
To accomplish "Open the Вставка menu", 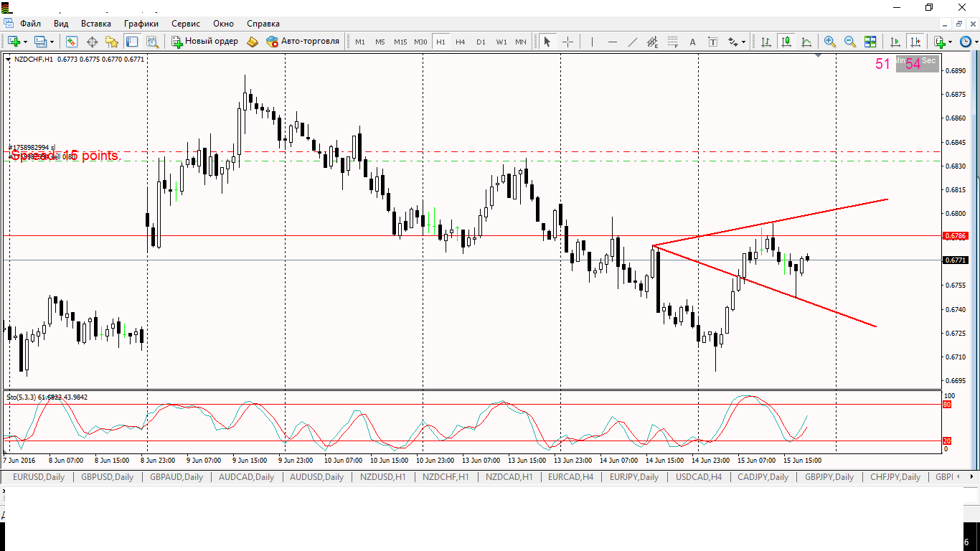I will coord(96,24).
